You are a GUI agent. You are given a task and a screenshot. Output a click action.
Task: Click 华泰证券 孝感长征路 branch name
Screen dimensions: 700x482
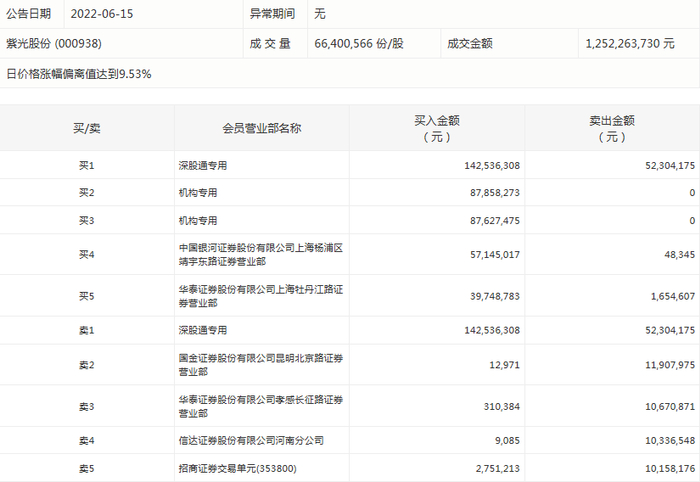tap(261, 407)
